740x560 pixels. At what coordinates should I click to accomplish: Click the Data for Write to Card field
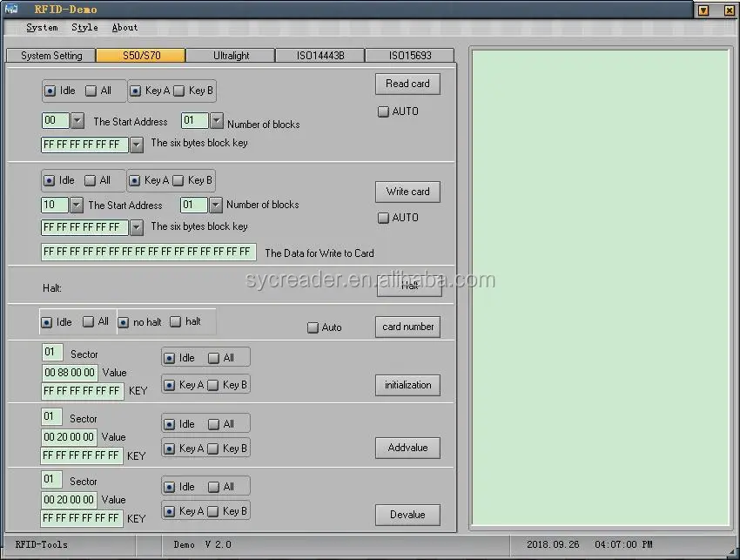pos(148,253)
